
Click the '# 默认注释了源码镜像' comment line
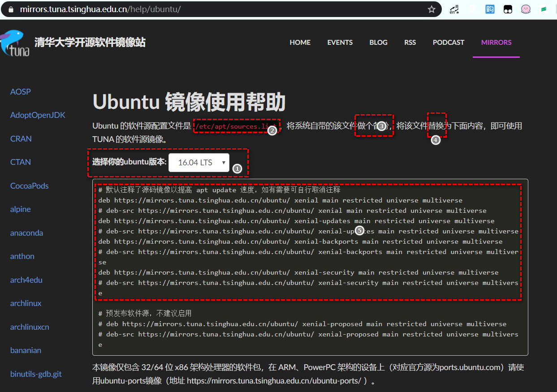tap(220, 190)
